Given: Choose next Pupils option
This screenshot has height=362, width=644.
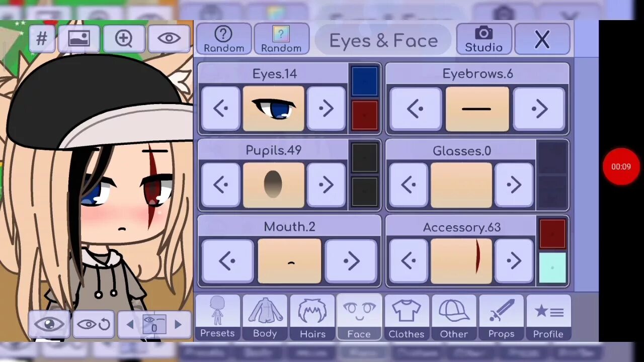Looking at the screenshot, I should click(326, 185).
